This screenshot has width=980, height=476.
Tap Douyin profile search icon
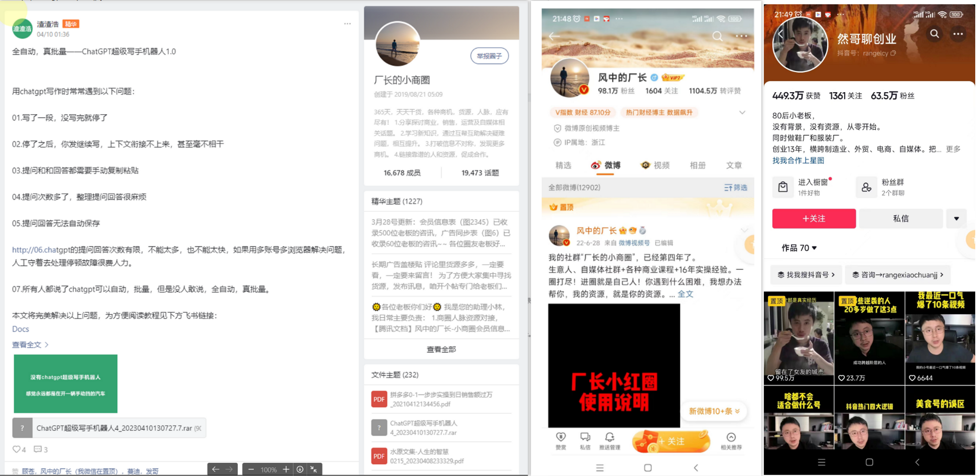coord(934,34)
